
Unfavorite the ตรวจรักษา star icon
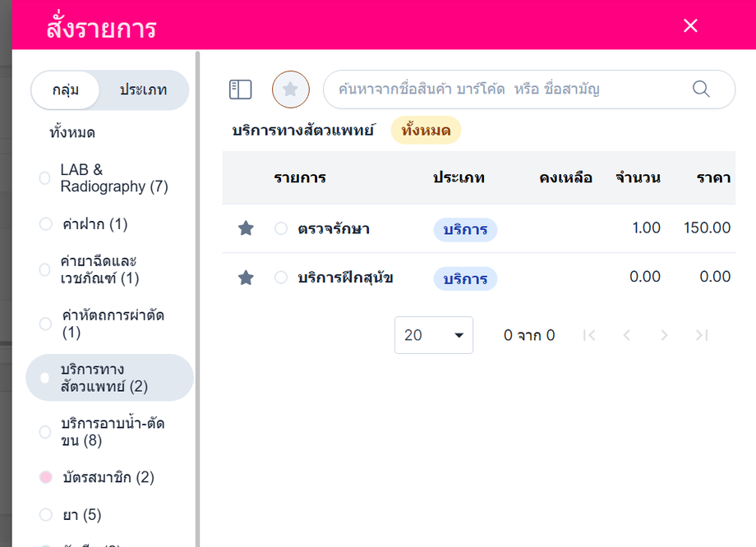coord(246,228)
